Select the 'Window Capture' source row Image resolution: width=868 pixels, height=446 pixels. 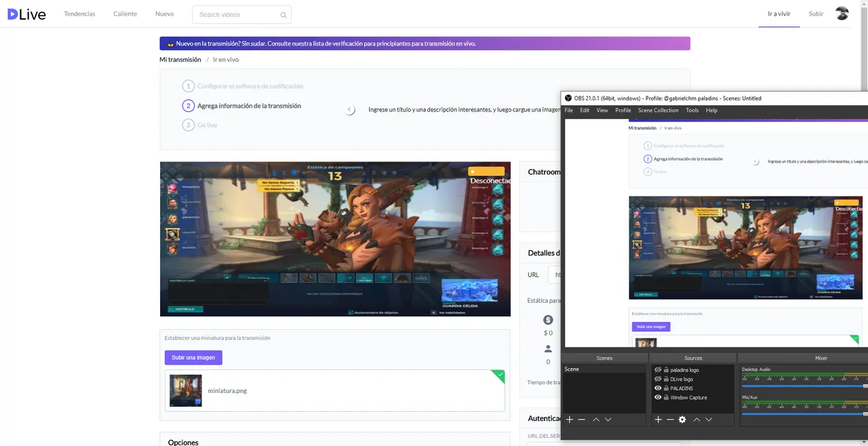(x=693, y=397)
